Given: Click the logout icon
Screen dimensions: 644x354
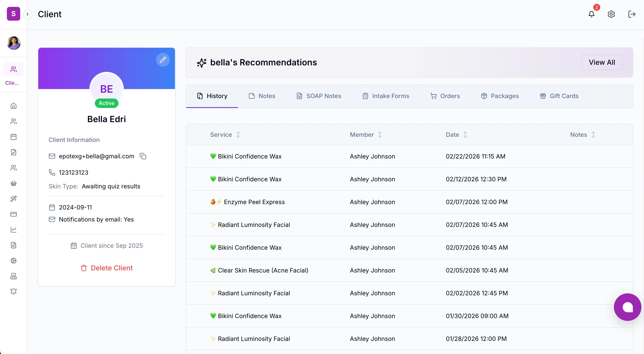Looking at the screenshot, I should pos(632,14).
